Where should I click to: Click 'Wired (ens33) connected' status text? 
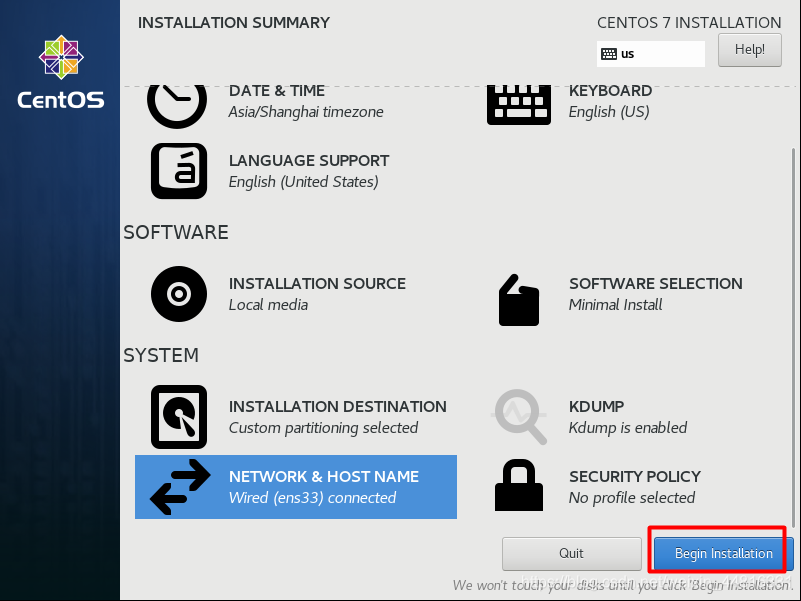(312, 498)
